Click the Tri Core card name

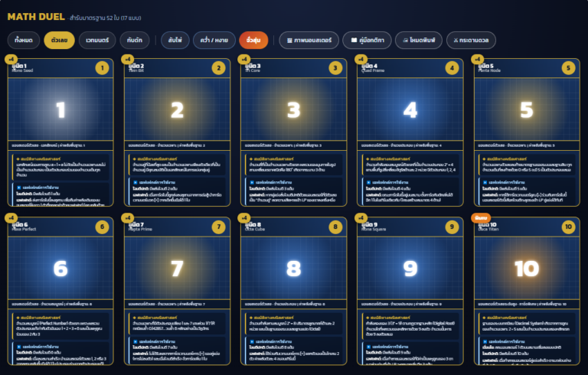pos(253,70)
